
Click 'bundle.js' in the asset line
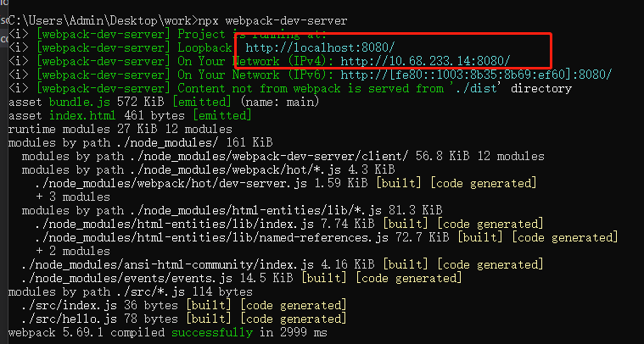tap(79, 102)
